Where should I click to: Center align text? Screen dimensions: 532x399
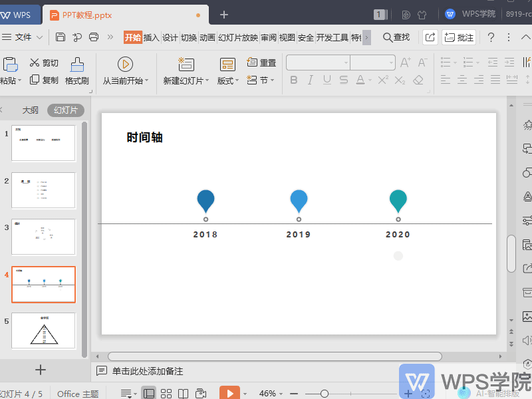[x=462, y=80]
